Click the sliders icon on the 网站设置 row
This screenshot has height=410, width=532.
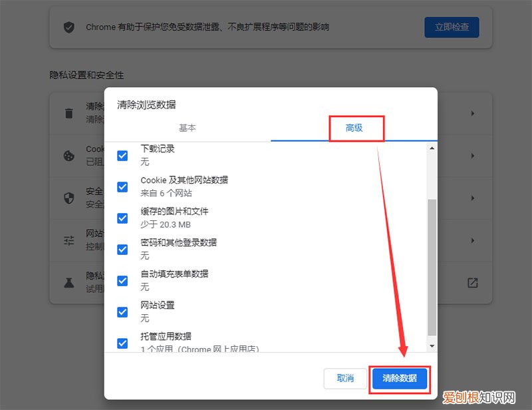[69, 240]
